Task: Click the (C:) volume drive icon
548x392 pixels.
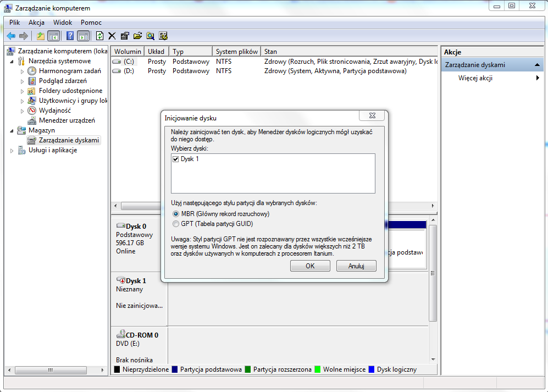Action: [x=117, y=62]
